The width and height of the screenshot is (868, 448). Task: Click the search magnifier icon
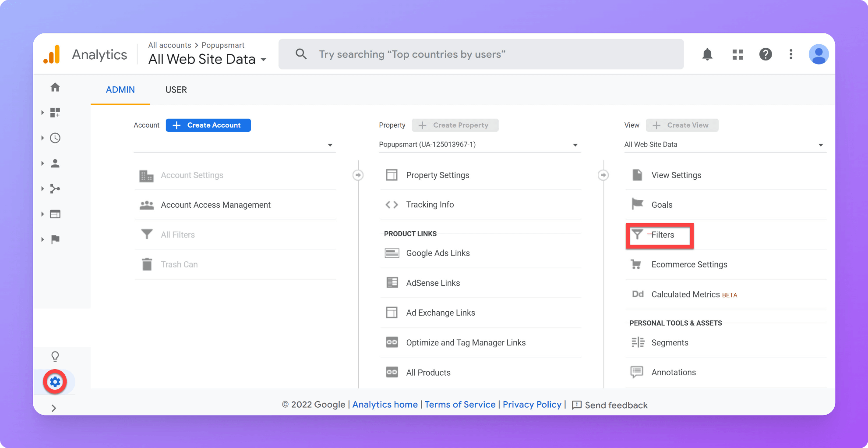click(x=301, y=54)
